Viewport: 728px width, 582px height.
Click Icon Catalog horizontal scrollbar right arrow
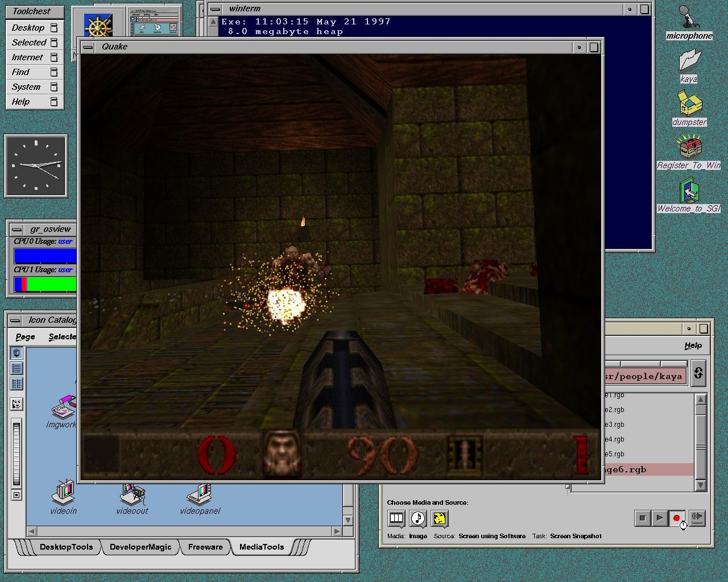click(x=337, y=531)
